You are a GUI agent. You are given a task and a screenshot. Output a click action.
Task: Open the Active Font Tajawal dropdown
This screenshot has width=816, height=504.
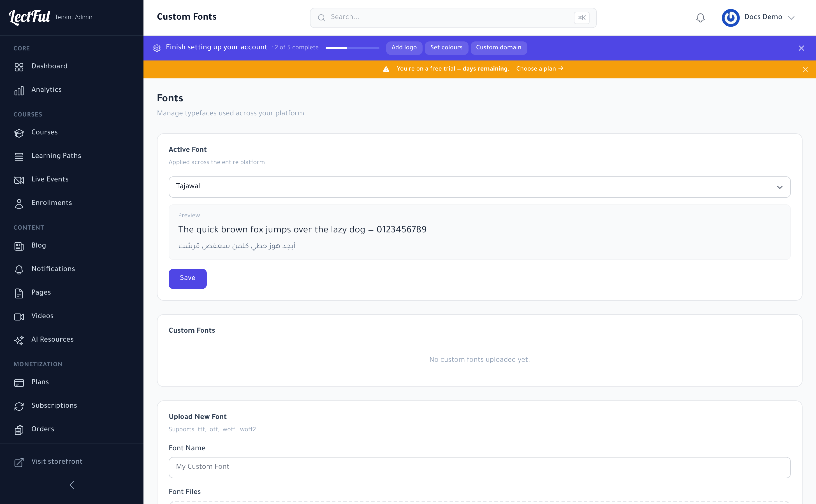point(479,187)
